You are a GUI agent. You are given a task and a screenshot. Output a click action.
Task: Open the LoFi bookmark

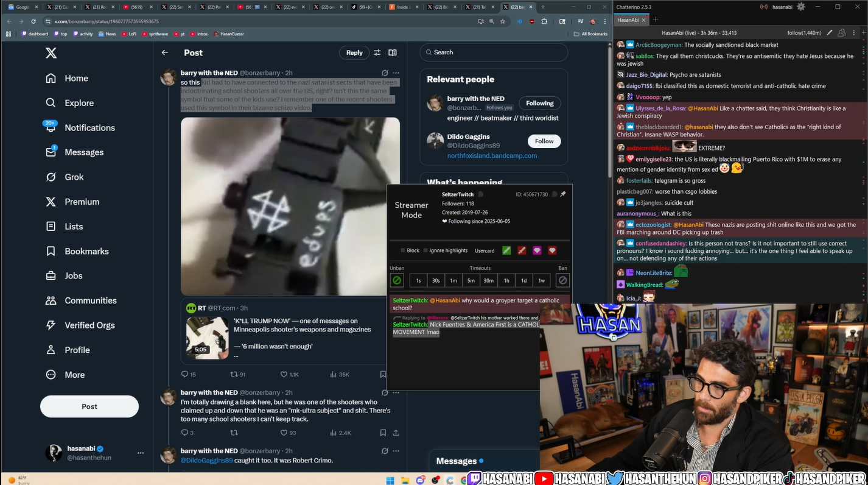pos(129,34)
